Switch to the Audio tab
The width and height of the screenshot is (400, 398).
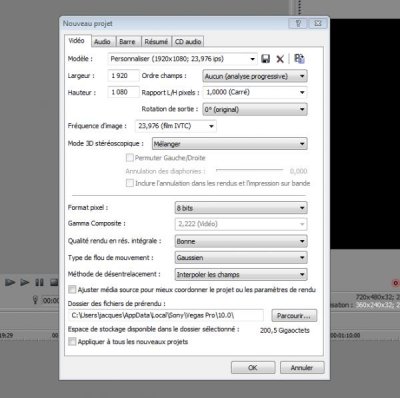point(102,42)
